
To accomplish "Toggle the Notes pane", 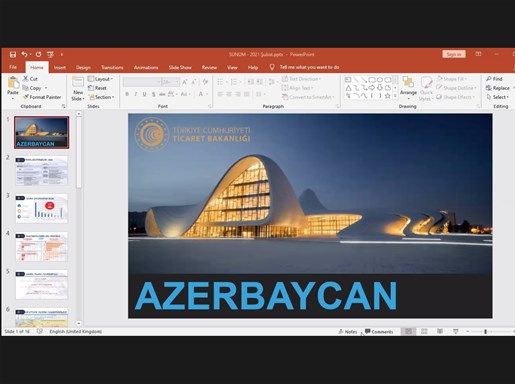I will click(x=347, y=332).
